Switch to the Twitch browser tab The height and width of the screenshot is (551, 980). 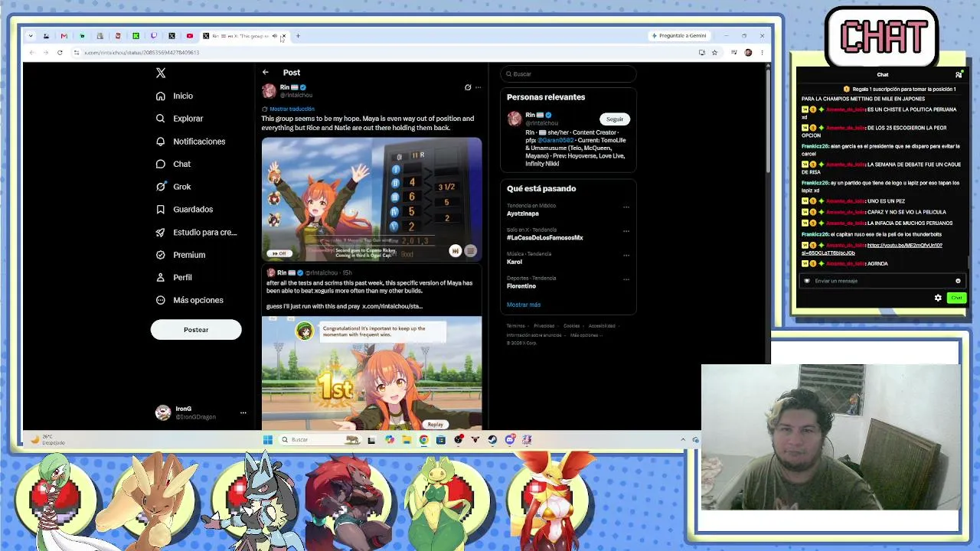pos(154,36)
